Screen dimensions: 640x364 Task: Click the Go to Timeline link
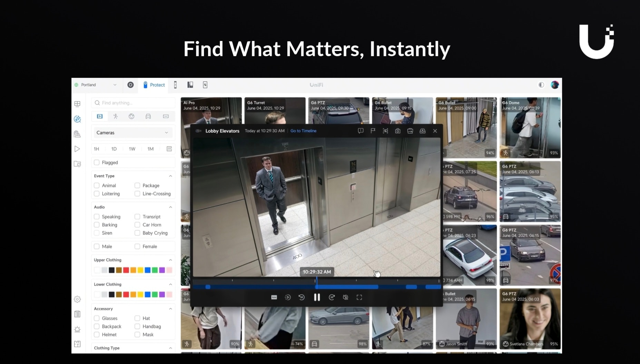point(303,131)
